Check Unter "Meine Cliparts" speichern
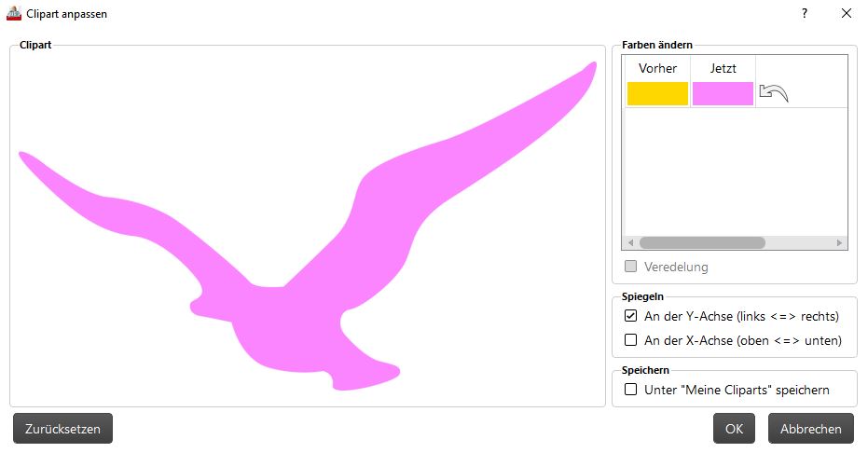868x453 pixels. coord(630,390)
